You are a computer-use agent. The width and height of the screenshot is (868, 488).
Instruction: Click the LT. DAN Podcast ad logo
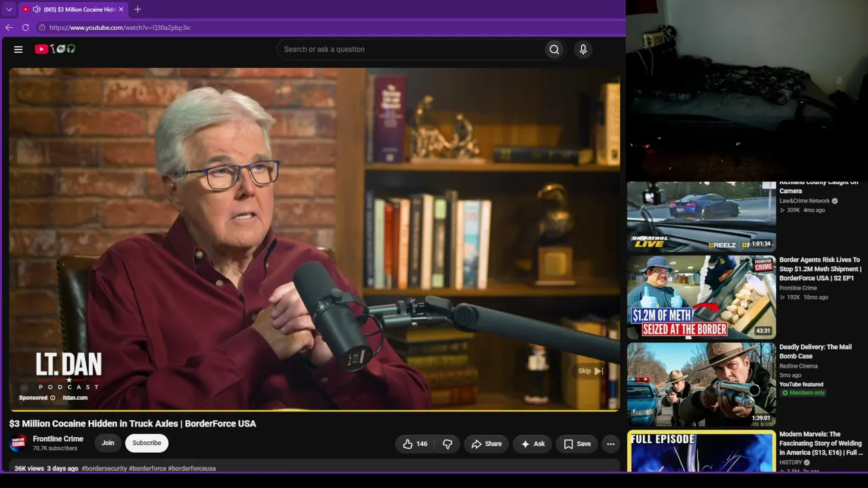pos(68,371)
